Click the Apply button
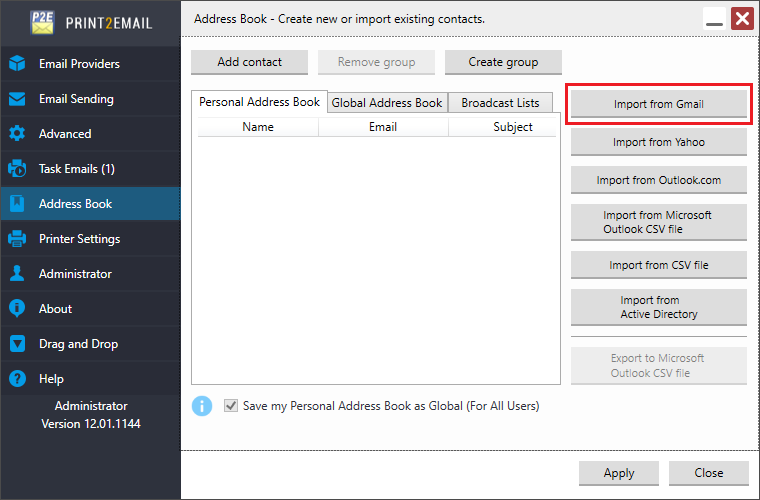 (x=619, y=473)
